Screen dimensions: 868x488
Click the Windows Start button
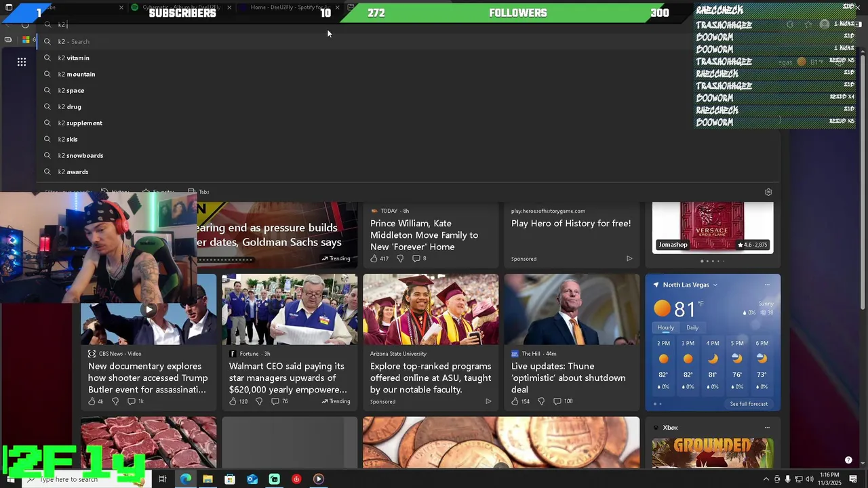point(10,479)
